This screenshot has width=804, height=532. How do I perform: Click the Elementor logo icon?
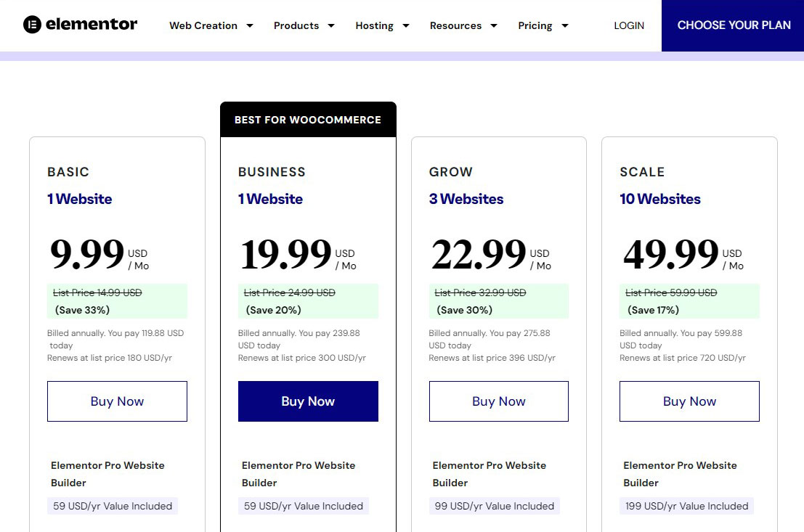tap(32, 24)
